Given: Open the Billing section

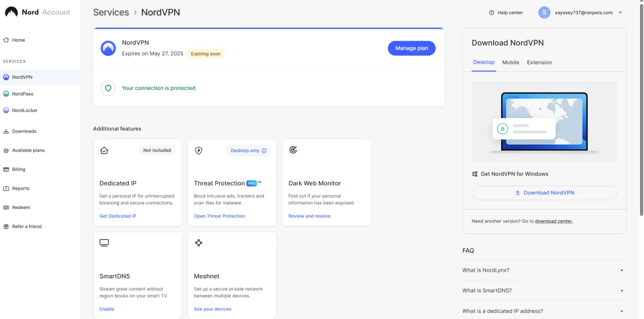Looking at the screenshot, I should point(40,169).
